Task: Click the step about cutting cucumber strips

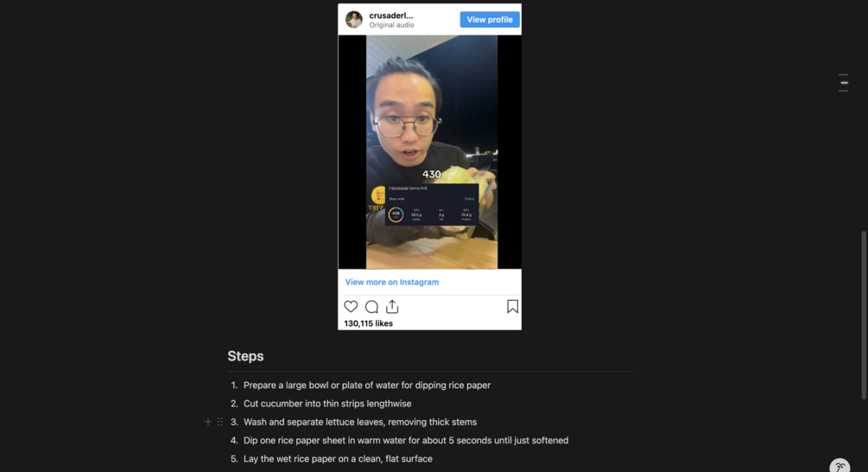Action: click(x=327, y=404)
